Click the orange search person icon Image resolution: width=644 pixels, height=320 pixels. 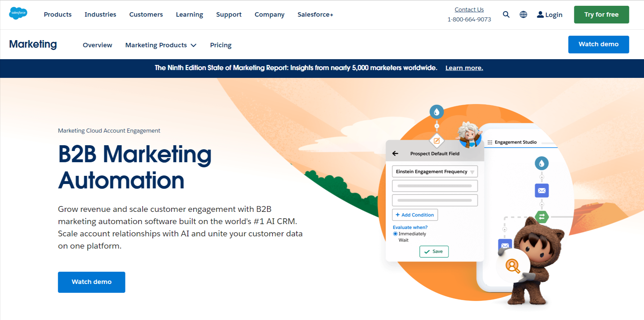coord(512,266)
